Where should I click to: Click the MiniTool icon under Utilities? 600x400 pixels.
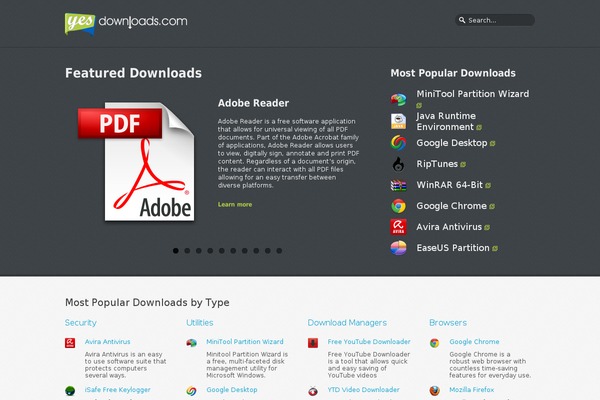[191, 343]
